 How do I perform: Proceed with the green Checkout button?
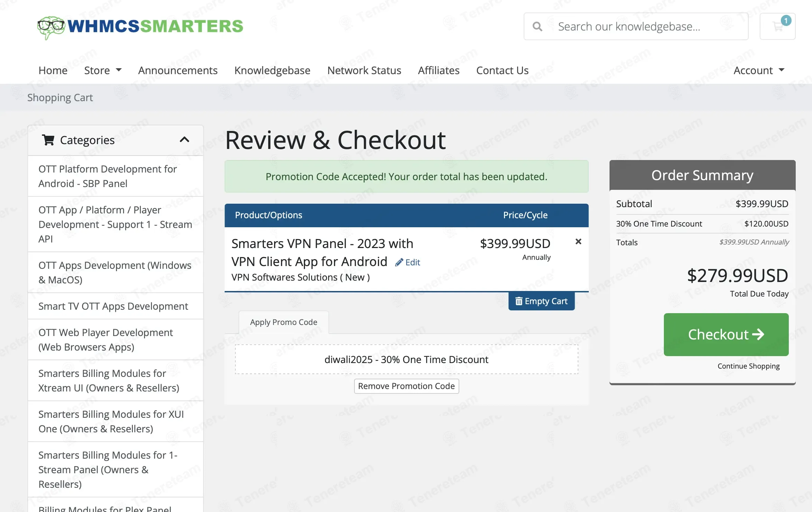726,335
